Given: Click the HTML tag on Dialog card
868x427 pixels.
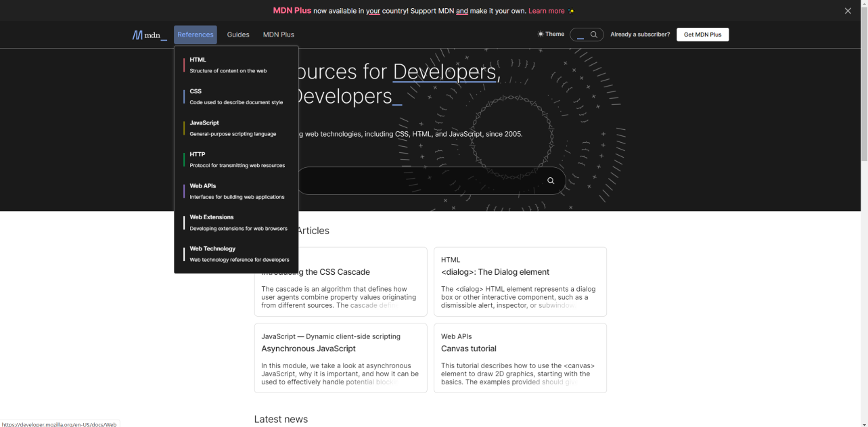Looking at the screenshot, I should 451,260.
